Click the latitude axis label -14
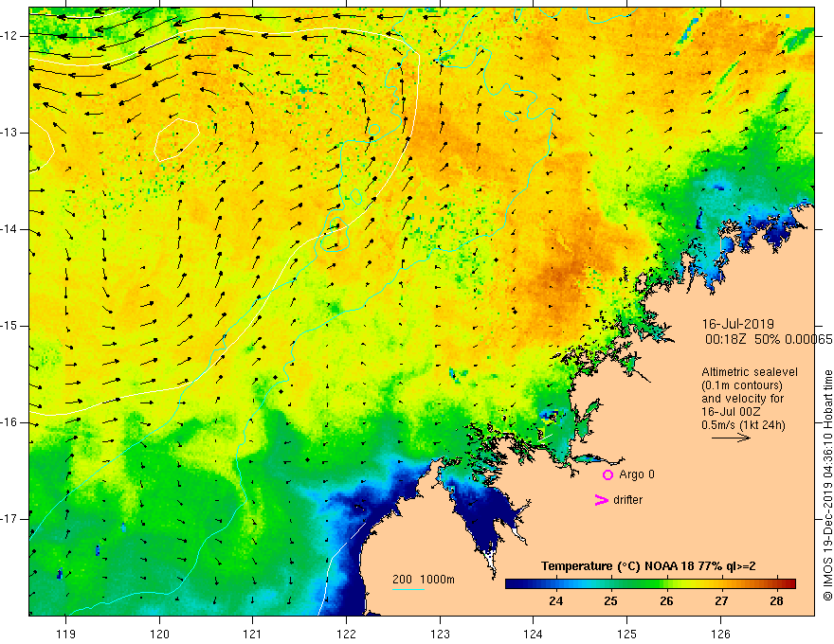 tap(9, 229)
